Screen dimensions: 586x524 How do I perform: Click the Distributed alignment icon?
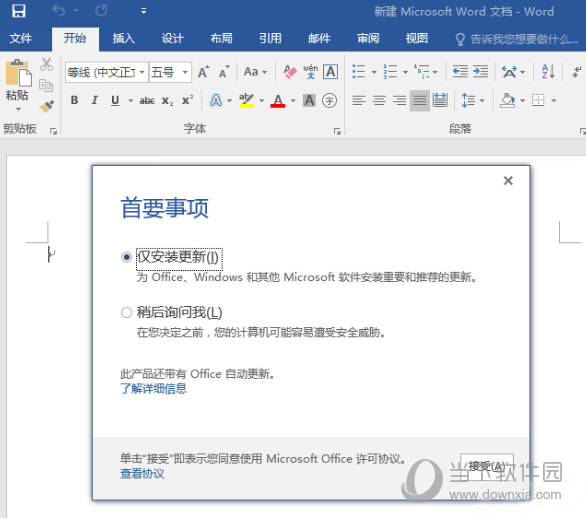[x=440, y=100]
